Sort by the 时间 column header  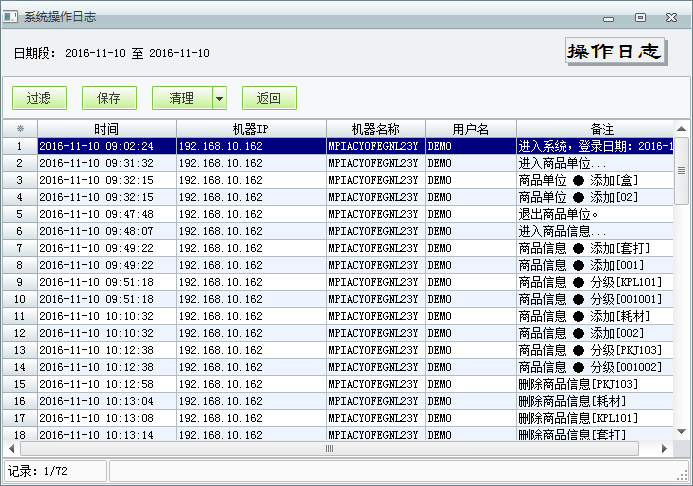[107, 129]
